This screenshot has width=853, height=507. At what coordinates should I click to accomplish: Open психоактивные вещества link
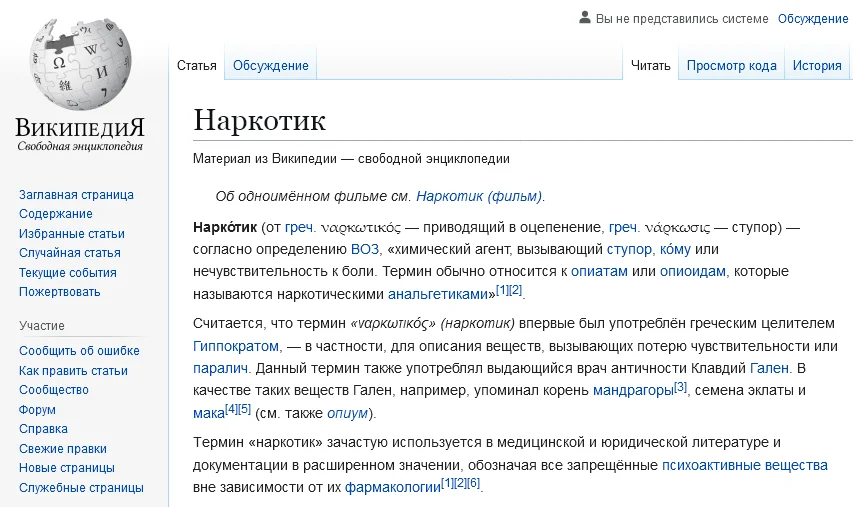(745, 465)
